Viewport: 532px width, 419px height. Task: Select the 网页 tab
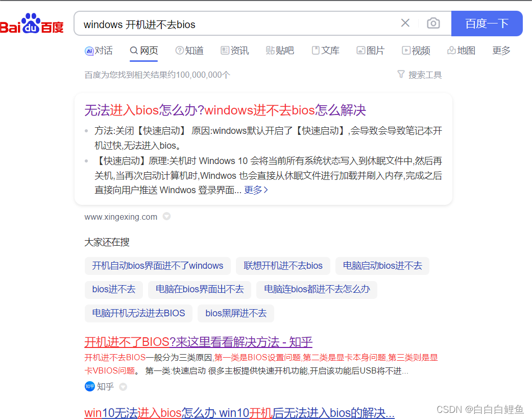tap(144, 51)
